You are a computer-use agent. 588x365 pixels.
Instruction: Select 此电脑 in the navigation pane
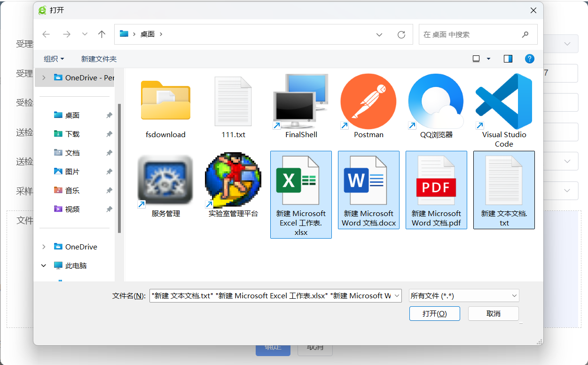(76, 265)
